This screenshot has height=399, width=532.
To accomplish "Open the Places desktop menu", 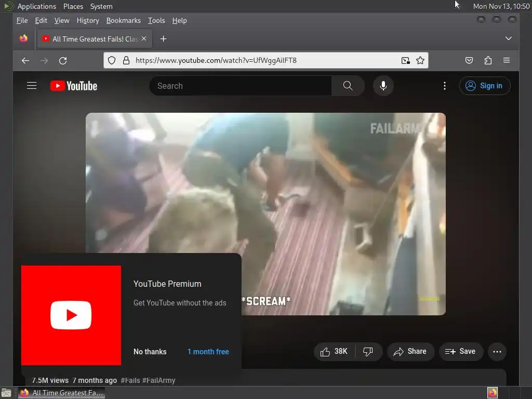I will coord(73,6).
